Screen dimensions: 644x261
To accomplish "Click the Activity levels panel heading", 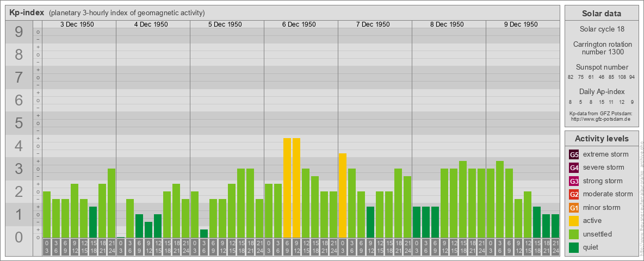I will click(x=601, y=139).
